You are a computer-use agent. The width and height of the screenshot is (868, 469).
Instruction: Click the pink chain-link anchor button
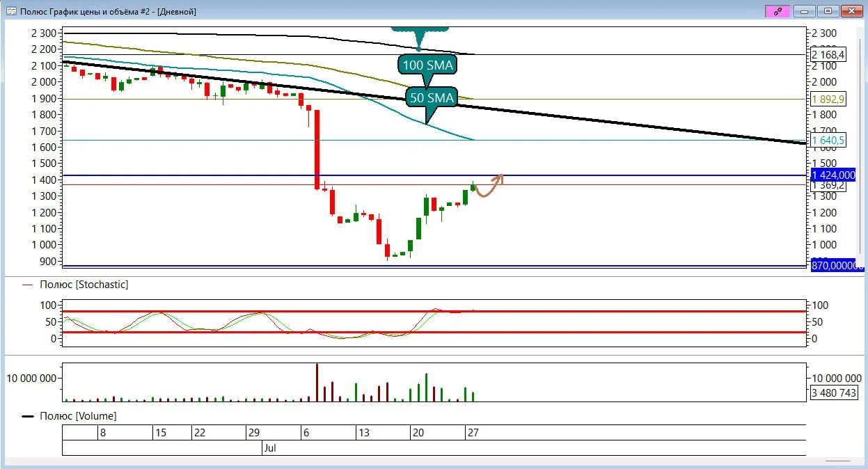(x=778, y=11)
